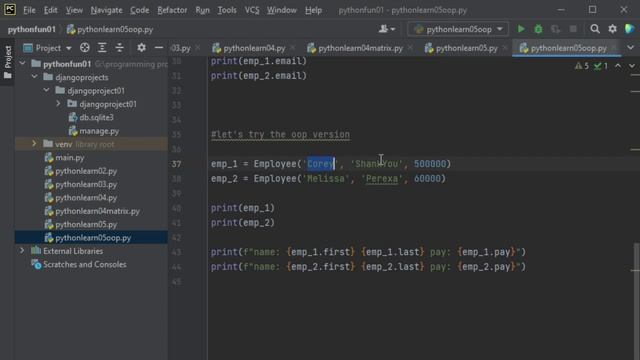Collapse all items in Project panel

119,48
